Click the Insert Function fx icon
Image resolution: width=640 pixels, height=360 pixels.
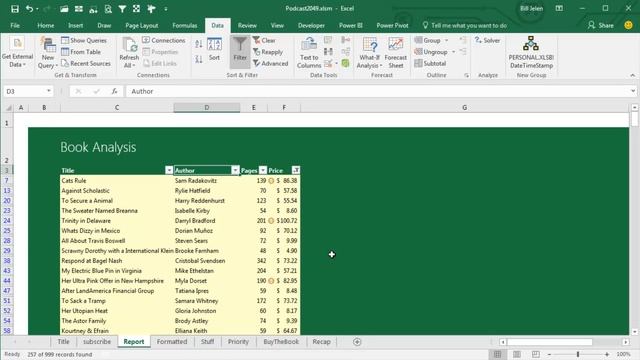click(x=115, y=91)
